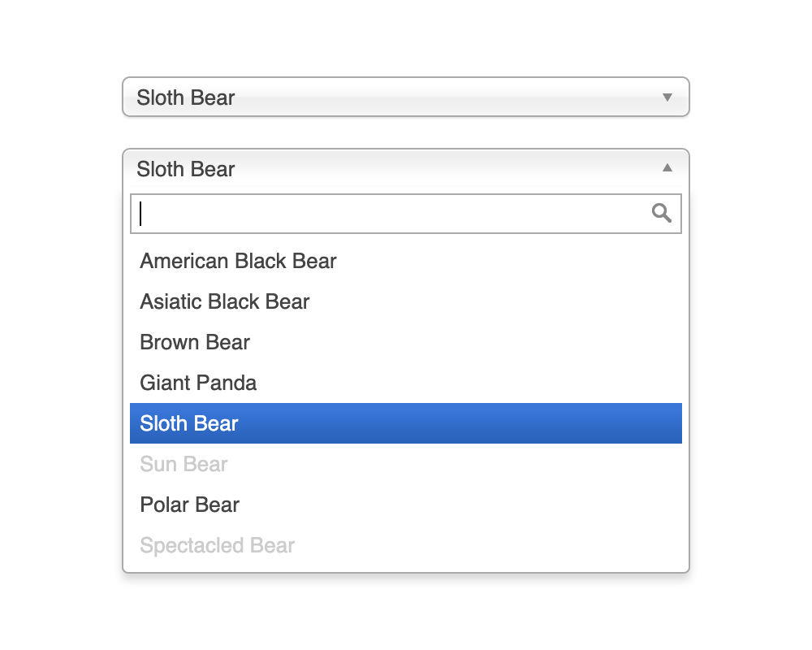Choose the Asiatic Black Bear option
This screenshot has height=650, width=812.
(x=225, y=301)
